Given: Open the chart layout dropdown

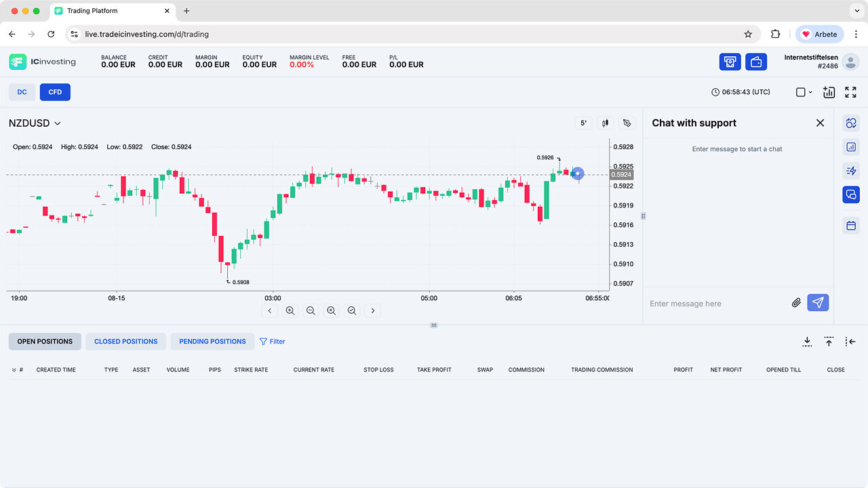Looking at the screenshot, I should click(x=804, y=92).
